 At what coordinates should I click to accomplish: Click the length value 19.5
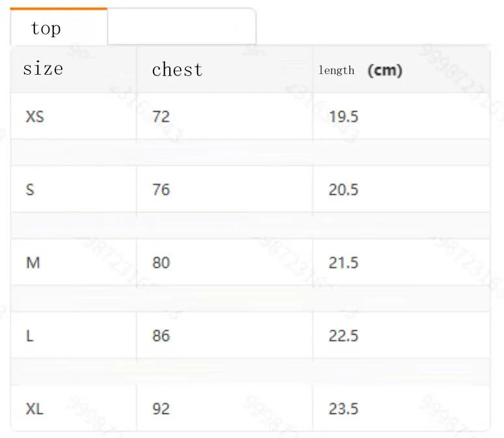tap(343, 117)
